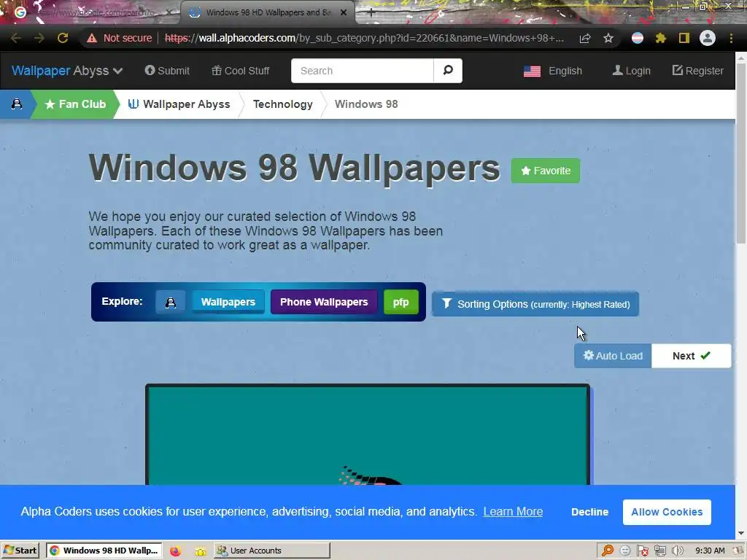Go to the Technology breadcrumb

tap(283, 104)
